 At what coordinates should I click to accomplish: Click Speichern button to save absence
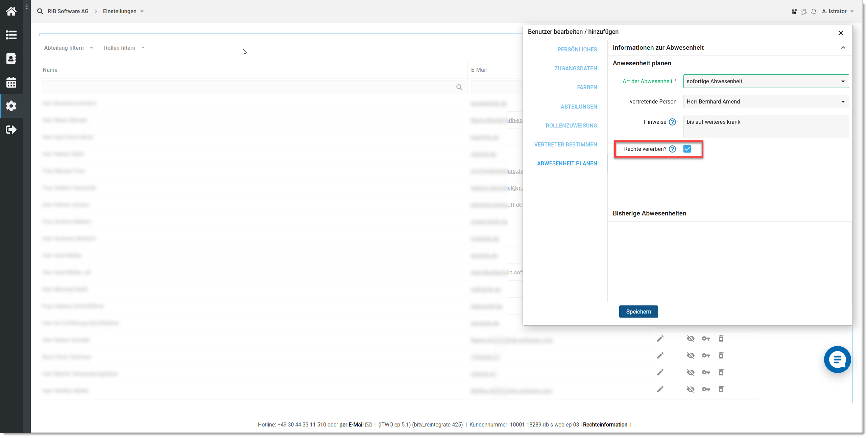638,311
